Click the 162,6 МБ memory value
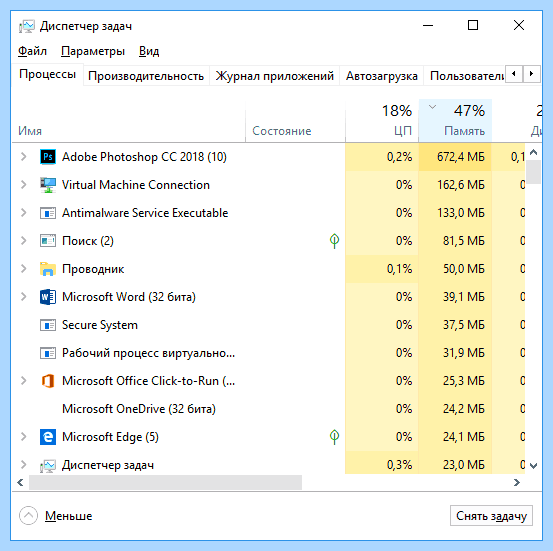 [x=461, y=185]
